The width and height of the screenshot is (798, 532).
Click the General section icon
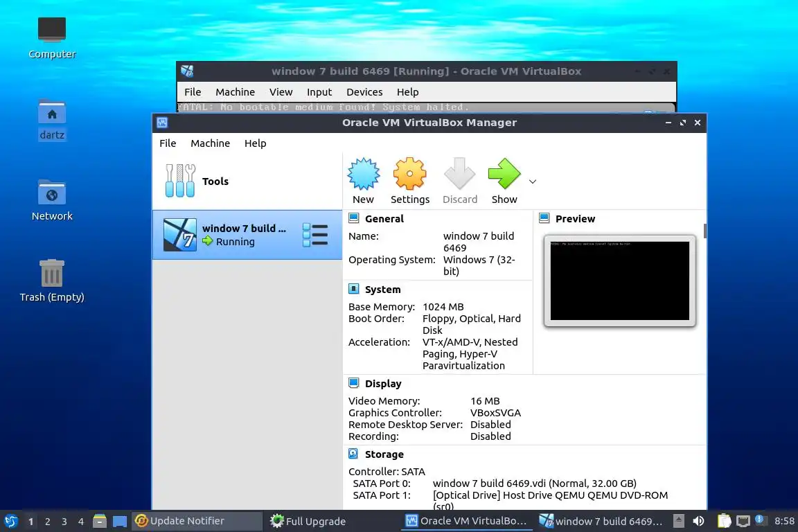click(x=354, y=218)
